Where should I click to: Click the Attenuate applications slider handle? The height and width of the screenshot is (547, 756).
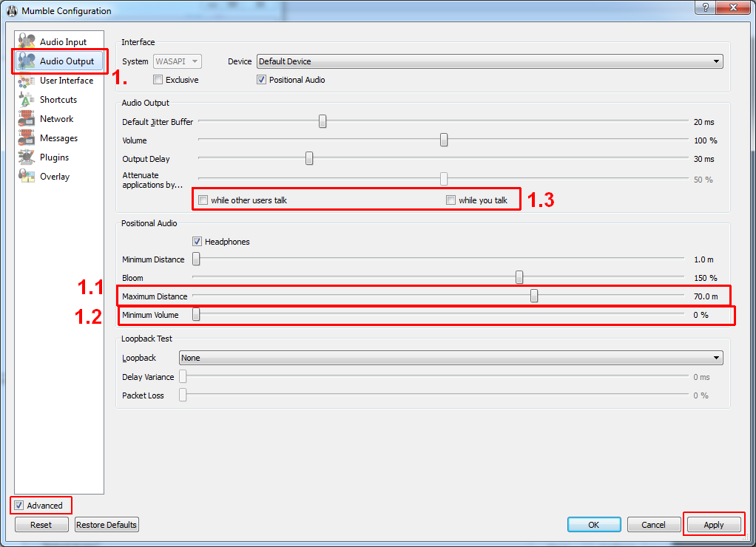point(444,179)
